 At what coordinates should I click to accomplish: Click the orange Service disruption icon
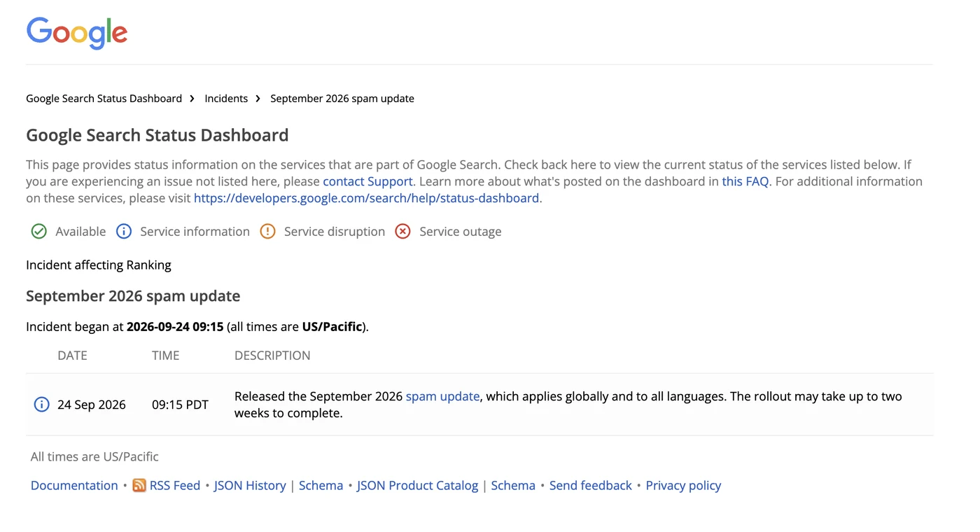coord(267,232)
